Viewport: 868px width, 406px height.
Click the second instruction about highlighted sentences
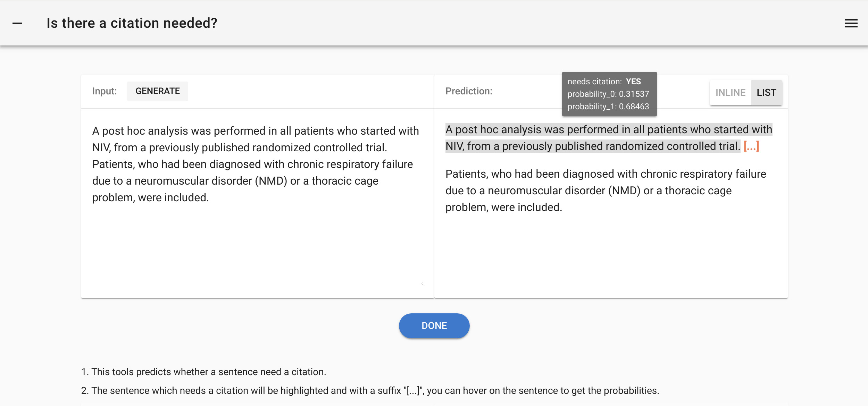coord(370,390)
